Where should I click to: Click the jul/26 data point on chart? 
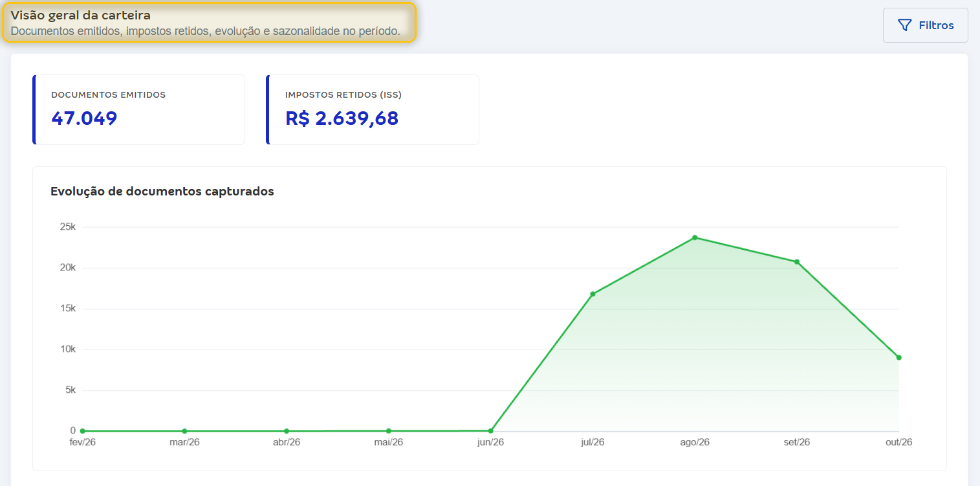click(x=593, y=294)
